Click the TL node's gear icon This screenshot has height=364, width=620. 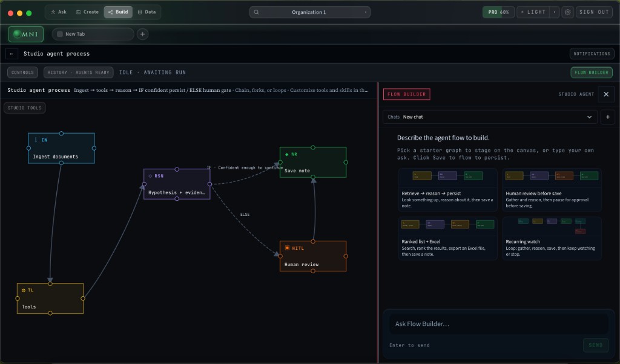coord(24,290)
